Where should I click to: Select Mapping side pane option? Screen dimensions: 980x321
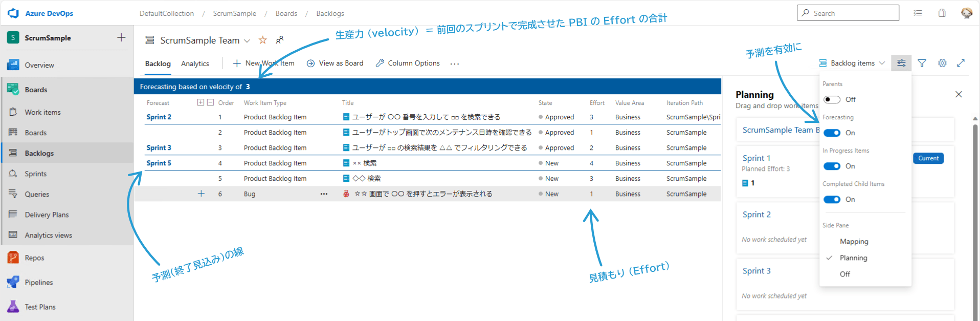tap(854, 242)
